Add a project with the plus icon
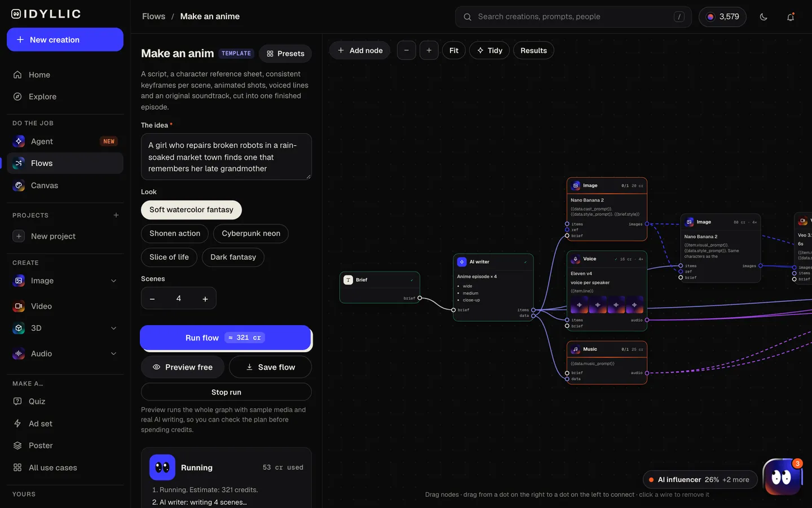Viewport: 812px width, 508px height. click(x=116, y=215)
